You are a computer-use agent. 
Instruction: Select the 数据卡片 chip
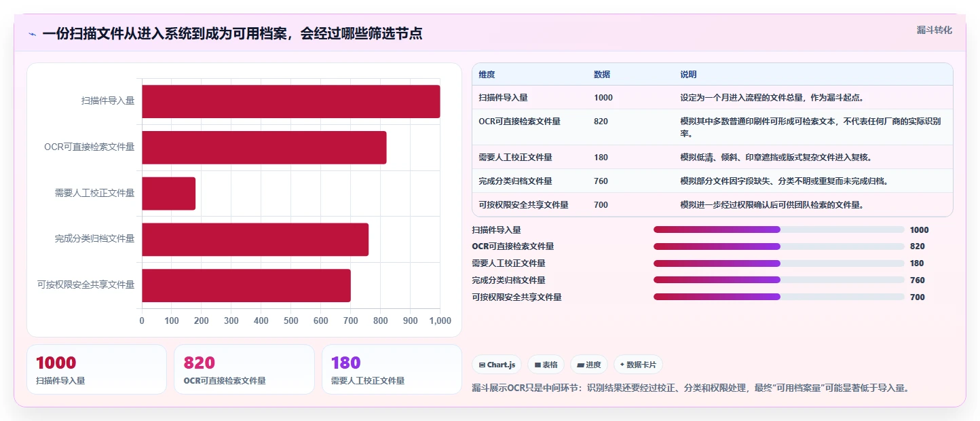638,365
